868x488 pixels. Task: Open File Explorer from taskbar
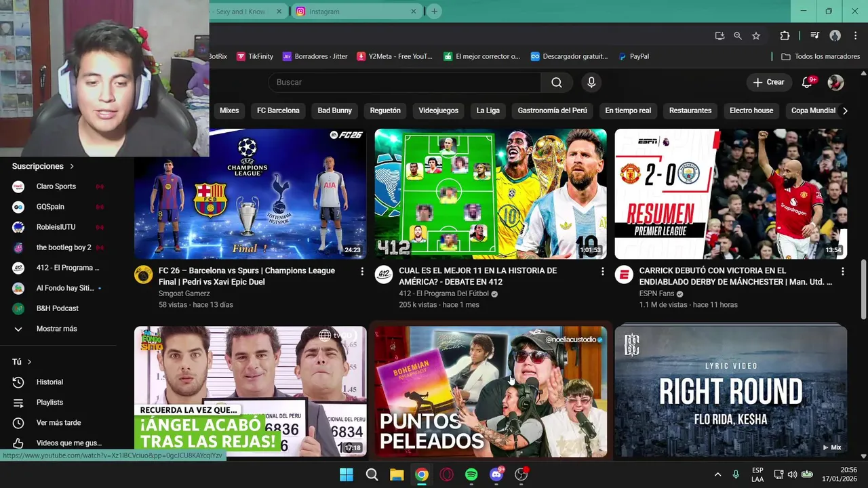click(x=397, y=474)
